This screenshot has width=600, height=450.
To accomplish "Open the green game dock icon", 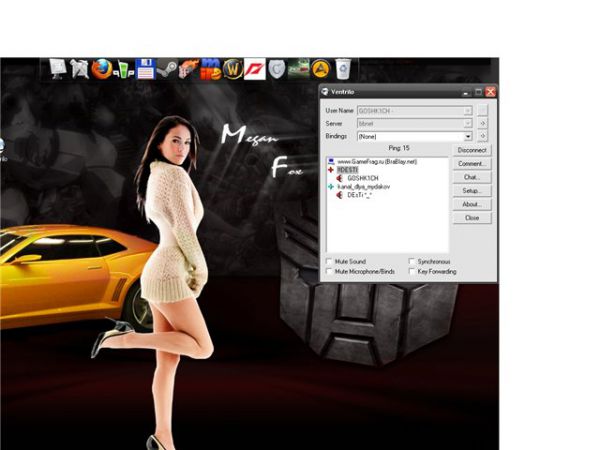I will pyautogui.click(x=298, y=69).
